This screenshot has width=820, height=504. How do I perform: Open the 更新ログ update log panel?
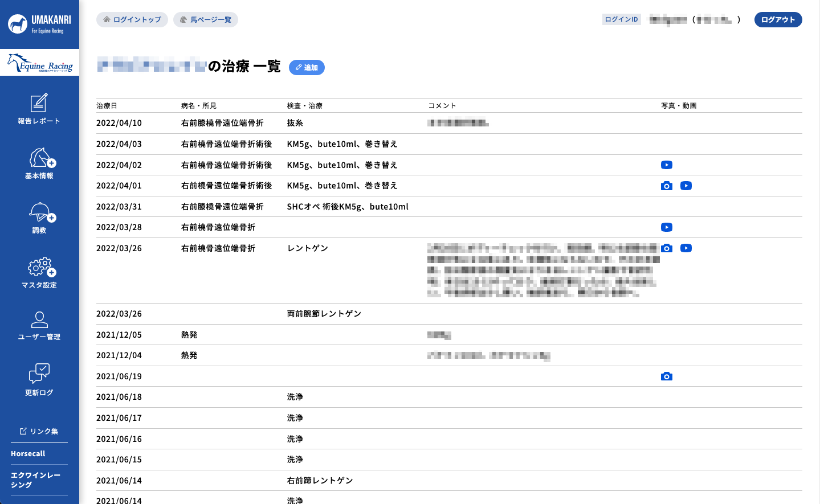[x=39, y=379]
